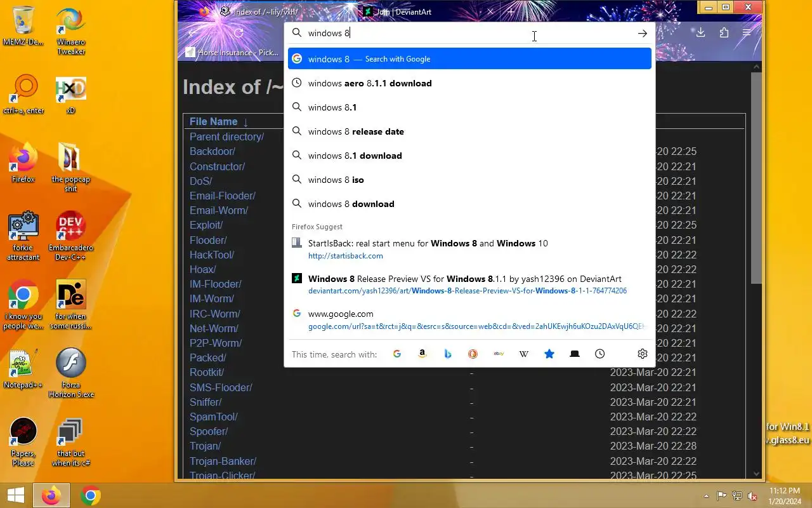Open a new tab with plus button

coord(511,11)
